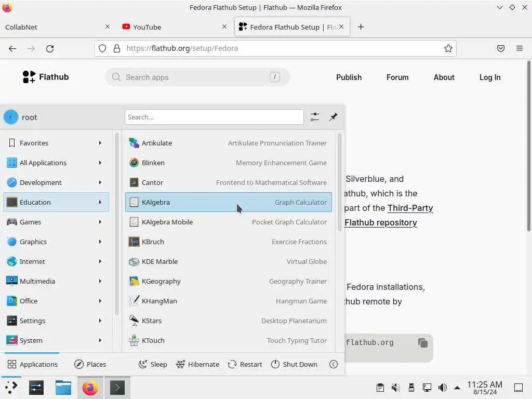The width and height of the screenshot is (532, 399).
Task: Select the Education category
Action: tap(56, 202)
